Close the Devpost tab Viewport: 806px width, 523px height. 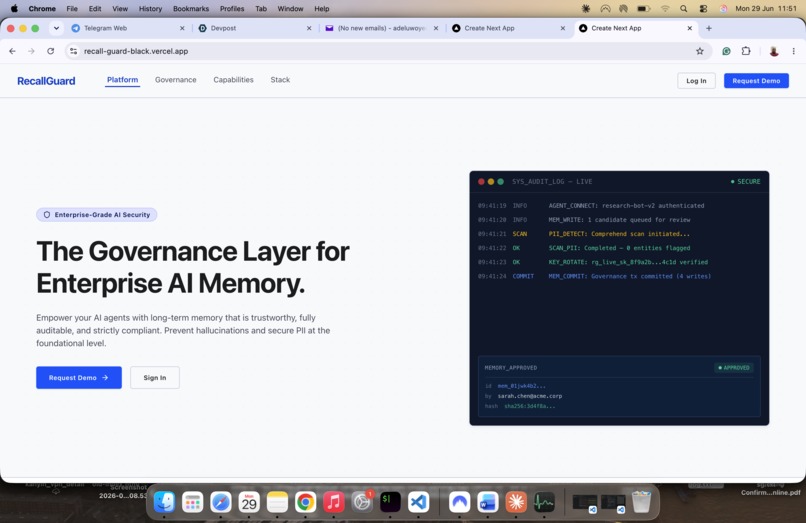(x=309, y=28)
